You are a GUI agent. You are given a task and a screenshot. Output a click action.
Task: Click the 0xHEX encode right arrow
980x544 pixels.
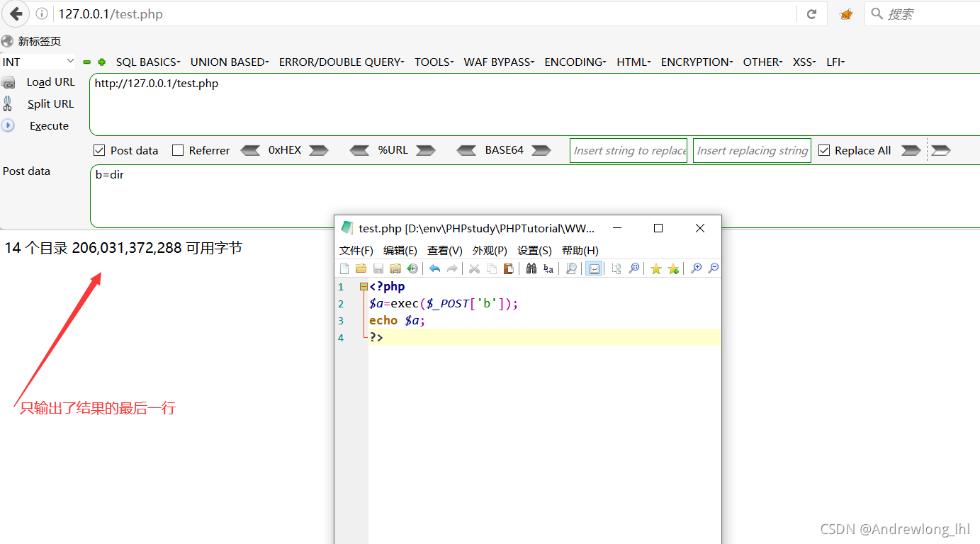click(x=319, y=150)
